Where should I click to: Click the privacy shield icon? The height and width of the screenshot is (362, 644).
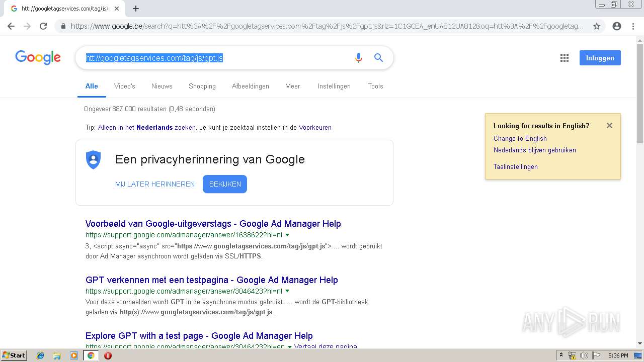(93, 160)
